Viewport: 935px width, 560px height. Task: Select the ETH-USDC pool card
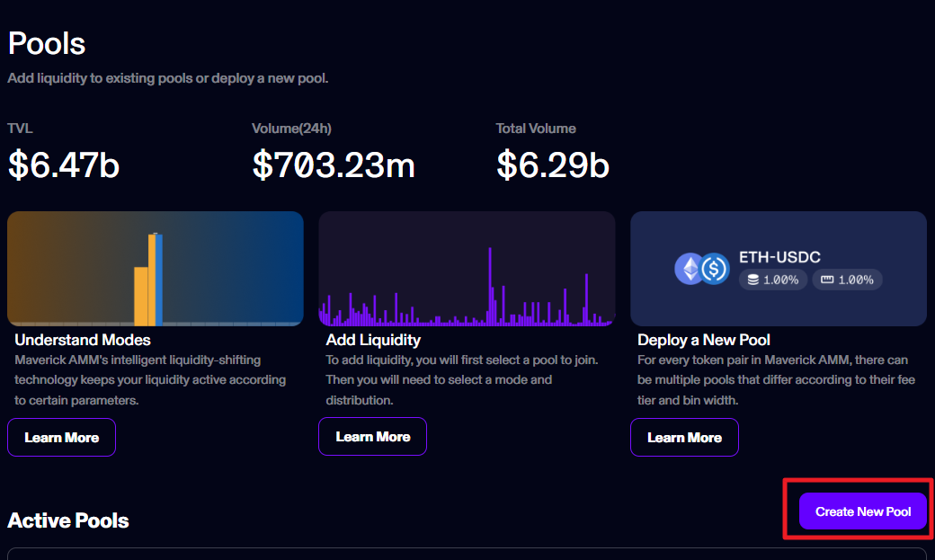click(779, 269)
